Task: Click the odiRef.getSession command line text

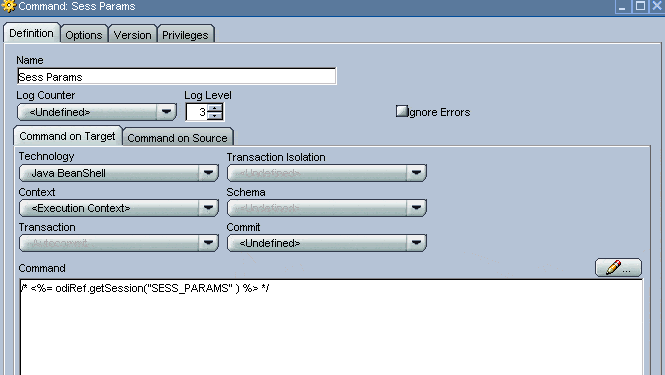Action: click(x=145, y=288)
